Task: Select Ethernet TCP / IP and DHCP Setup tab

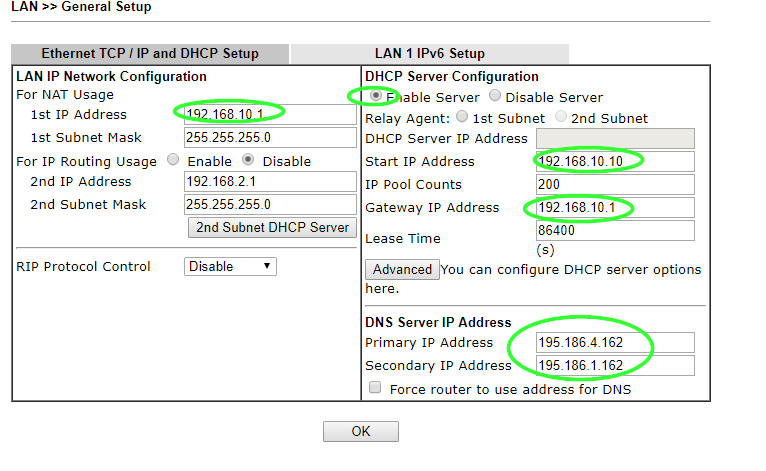Action: tap(150, 54)
